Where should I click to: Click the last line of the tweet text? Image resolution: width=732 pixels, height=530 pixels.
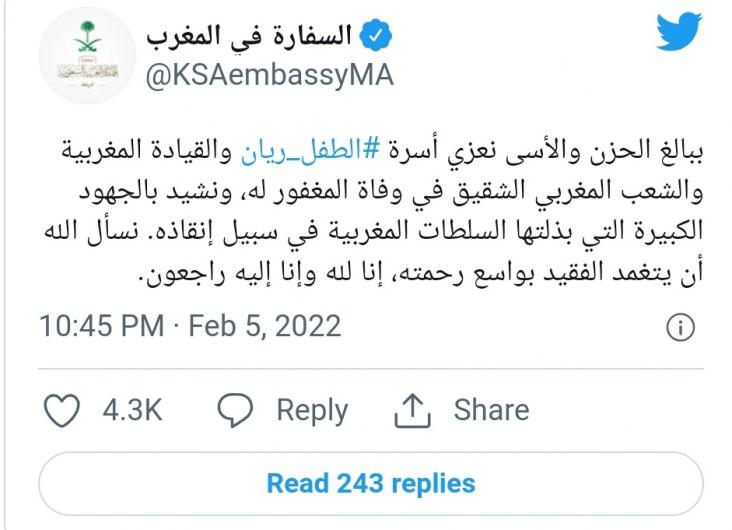pyautogui.click(x=421, y=273)
